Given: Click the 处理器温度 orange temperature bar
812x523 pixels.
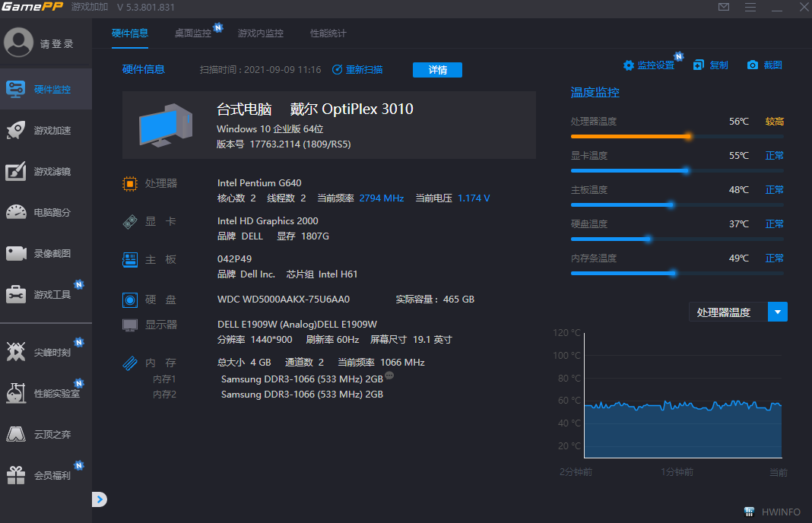Looking at the screenshot, I should tap(630, 137).
